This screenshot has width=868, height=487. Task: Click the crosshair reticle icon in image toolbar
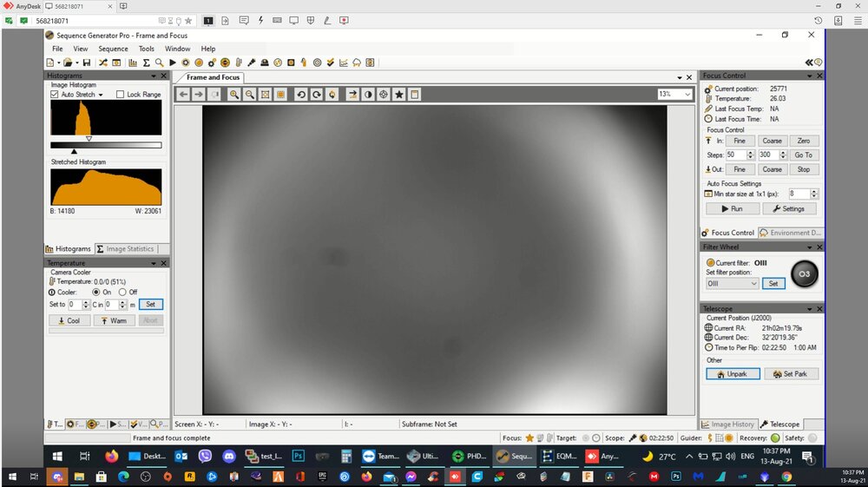(384, 95)
